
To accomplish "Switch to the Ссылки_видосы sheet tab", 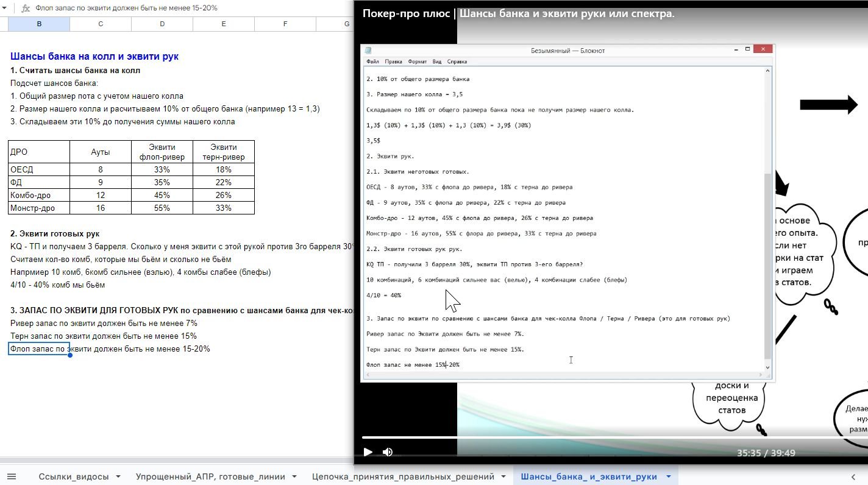I will click(74, 476).
